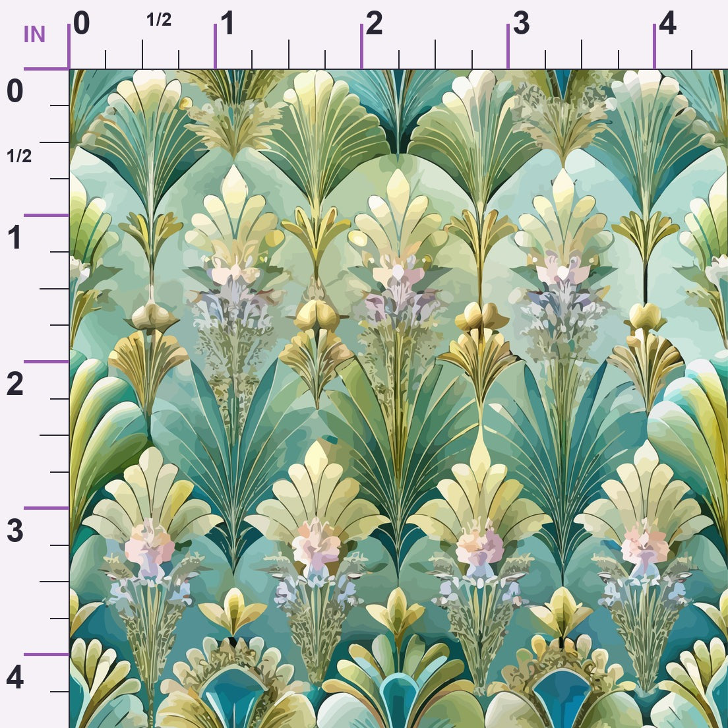Click the art deco floral fabric pattern

(399, 399)
